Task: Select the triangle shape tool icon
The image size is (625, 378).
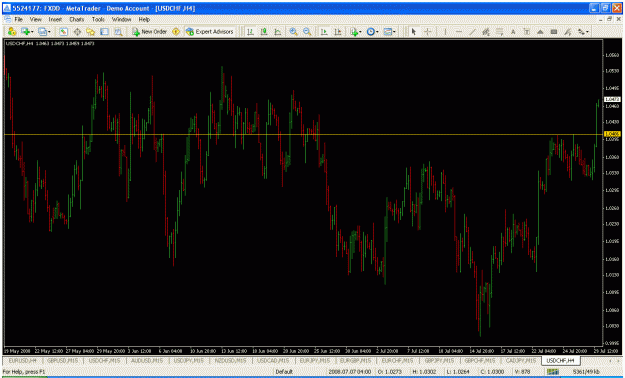Action: [540, 32]
